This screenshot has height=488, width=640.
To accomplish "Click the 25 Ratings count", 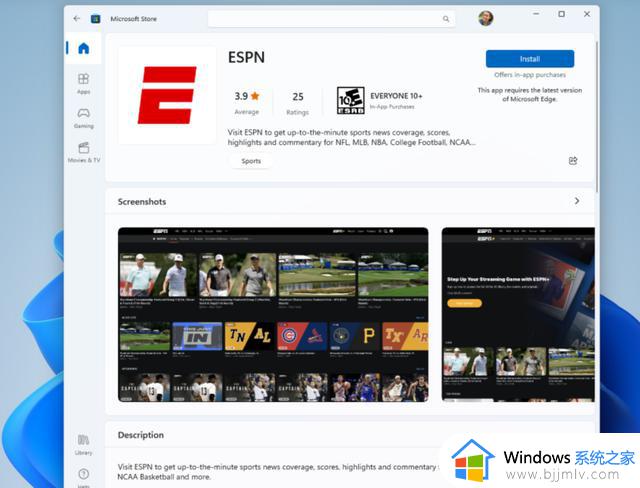I will pos(298,103).
